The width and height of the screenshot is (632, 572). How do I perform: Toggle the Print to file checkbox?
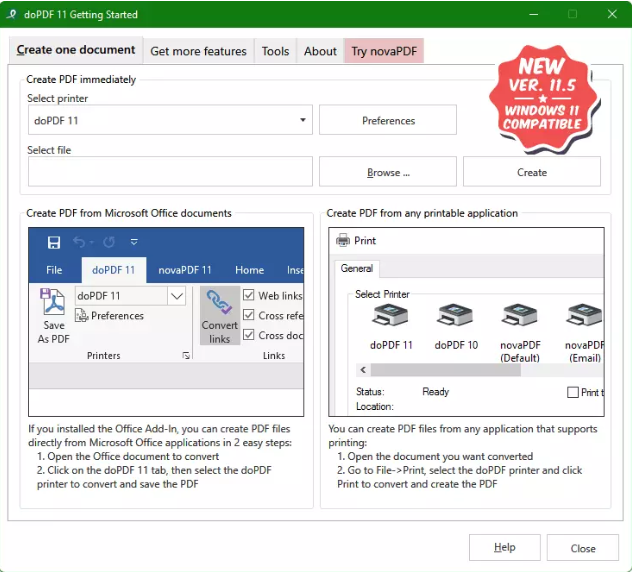[x=573, y=392]
